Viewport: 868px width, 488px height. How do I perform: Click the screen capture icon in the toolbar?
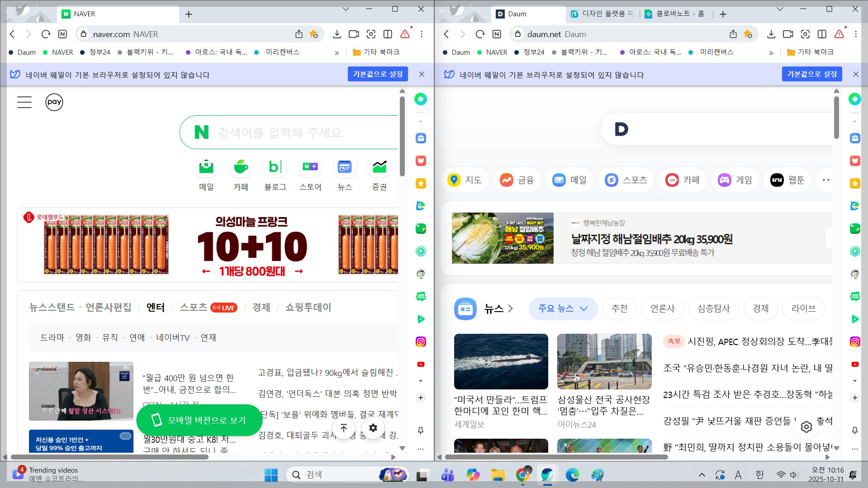pos(371,34)
